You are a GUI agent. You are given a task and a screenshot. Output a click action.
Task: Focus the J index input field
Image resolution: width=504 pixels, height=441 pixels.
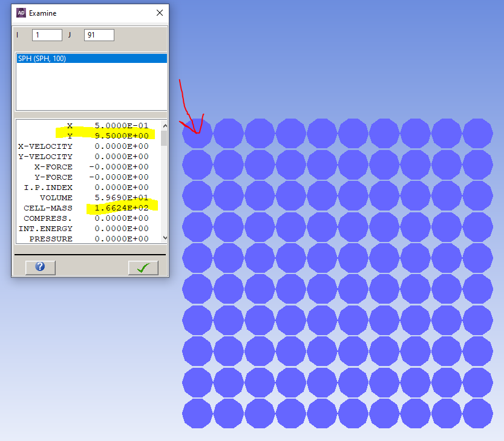pos(99,35)
